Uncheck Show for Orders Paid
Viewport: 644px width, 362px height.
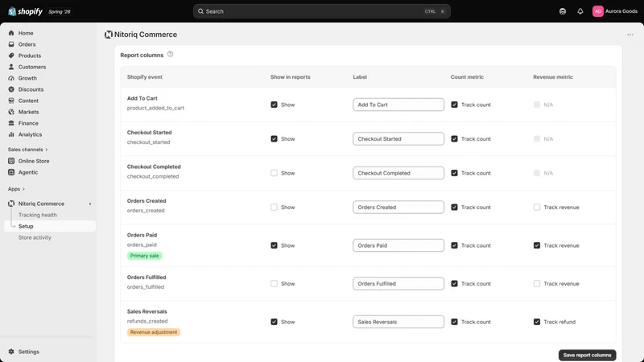click(x=274, y=245)
